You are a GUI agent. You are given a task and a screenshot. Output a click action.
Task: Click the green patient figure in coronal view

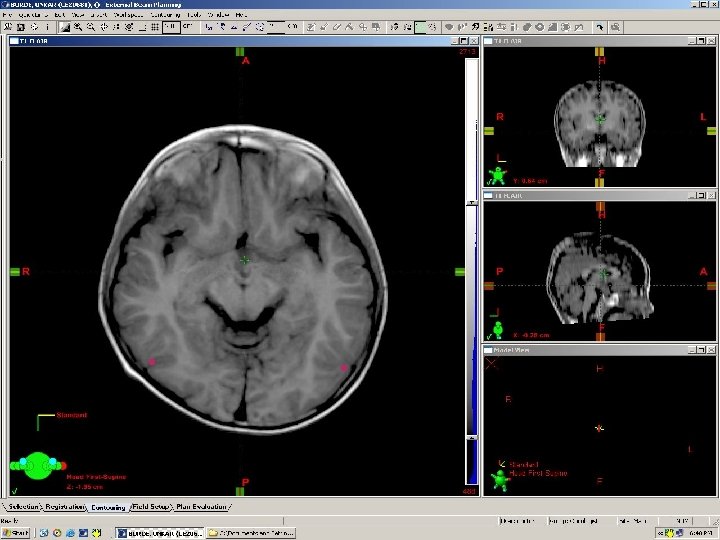pyautogui.click(x=498, y=175)
